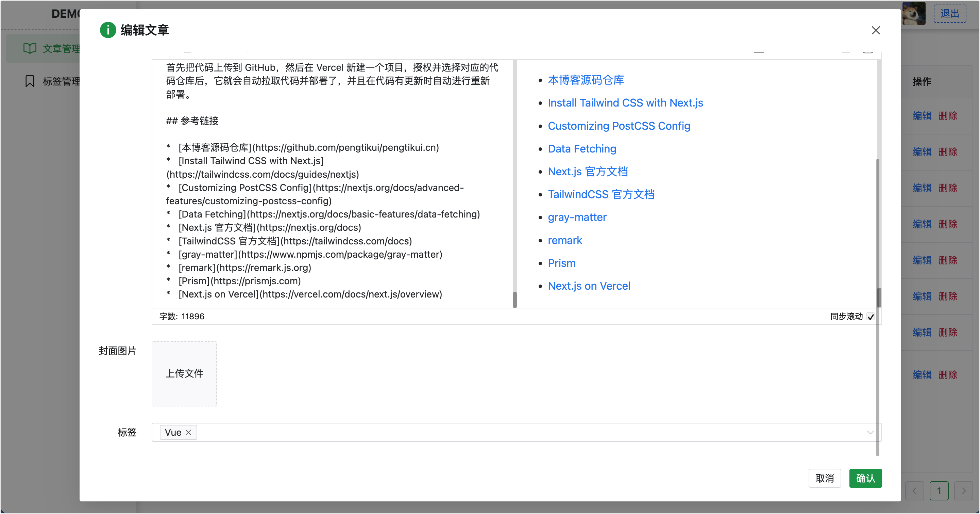Go to next page with right arrow
This screenshot has width=980, height=514.
964,491
